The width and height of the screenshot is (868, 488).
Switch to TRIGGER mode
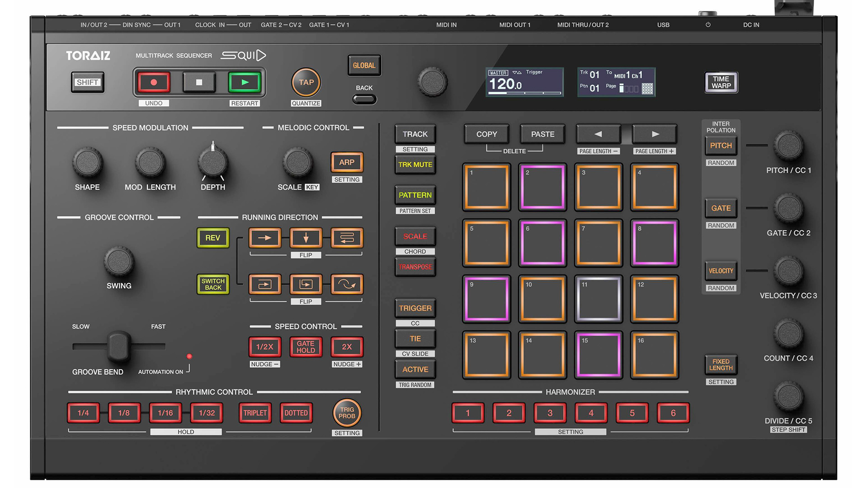point(415,308)
